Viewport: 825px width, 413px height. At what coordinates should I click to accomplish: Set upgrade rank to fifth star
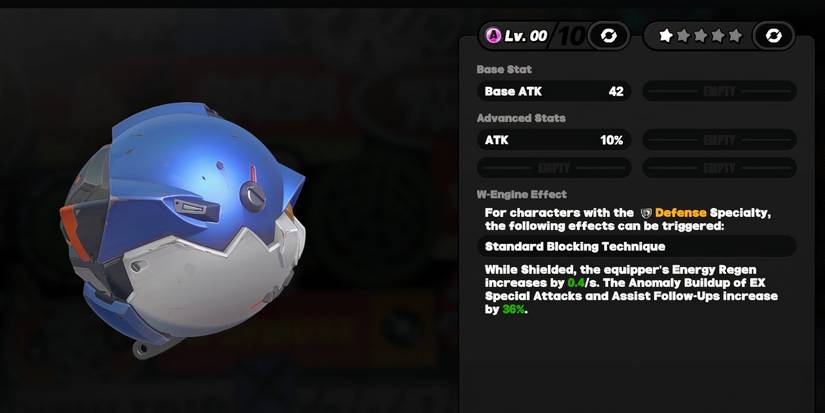click(x=736, y=36)
